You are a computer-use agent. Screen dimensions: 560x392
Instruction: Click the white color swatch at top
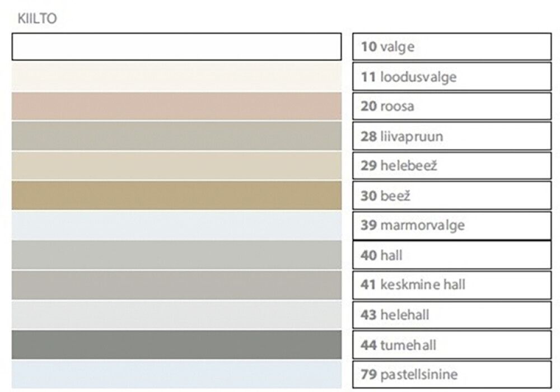tap(176, 46)
